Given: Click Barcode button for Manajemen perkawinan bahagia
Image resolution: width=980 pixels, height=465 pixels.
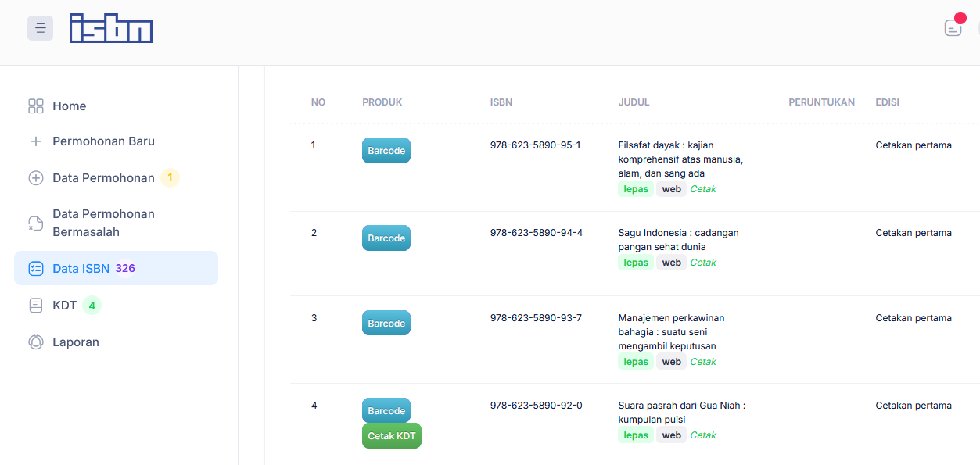Looking at the screenshot, I should click(x=386, y=324).
